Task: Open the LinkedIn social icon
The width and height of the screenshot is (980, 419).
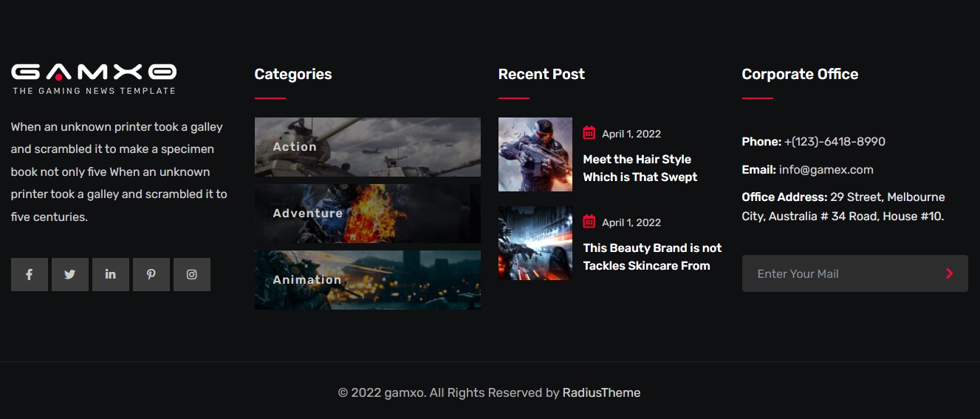Action: click(x=111, y=274)
